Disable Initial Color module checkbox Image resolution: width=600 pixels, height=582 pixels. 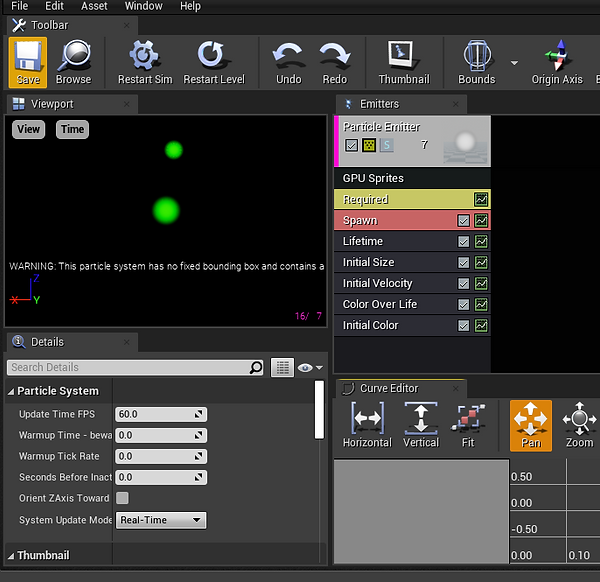(463, 326)
